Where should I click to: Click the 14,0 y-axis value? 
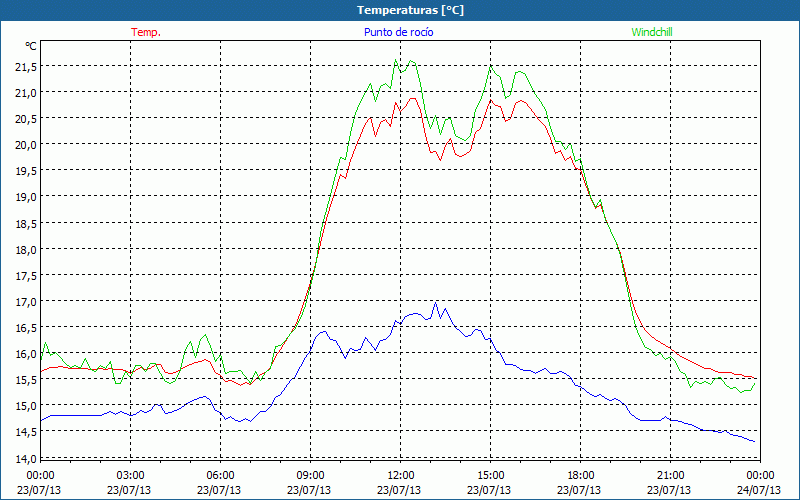coord(27,458)
